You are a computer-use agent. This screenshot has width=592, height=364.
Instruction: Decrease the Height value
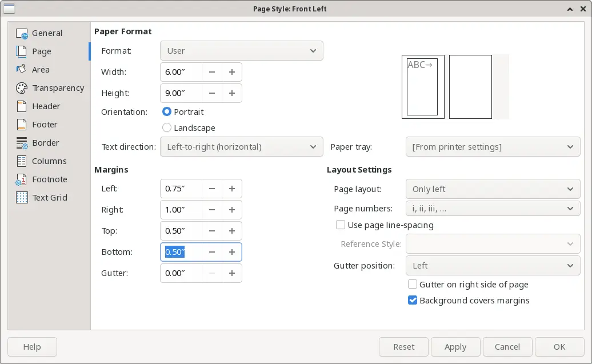click(x=212, y=93)
